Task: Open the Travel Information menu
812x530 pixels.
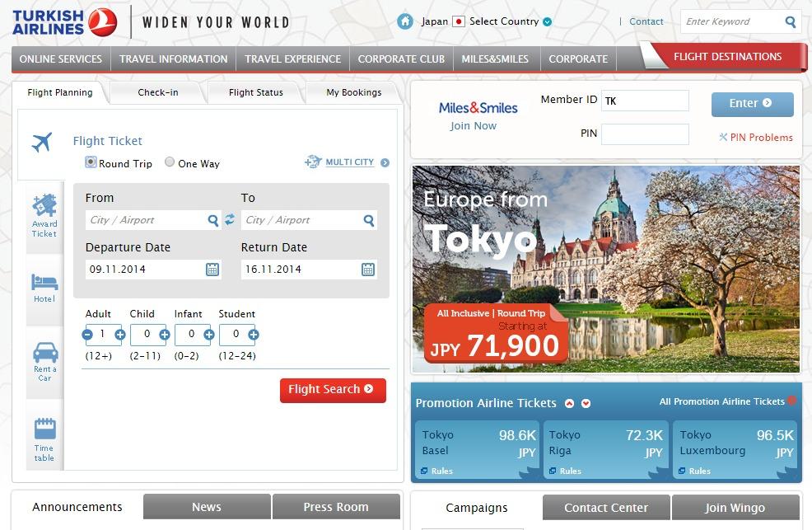Action: tap(174, 59)
